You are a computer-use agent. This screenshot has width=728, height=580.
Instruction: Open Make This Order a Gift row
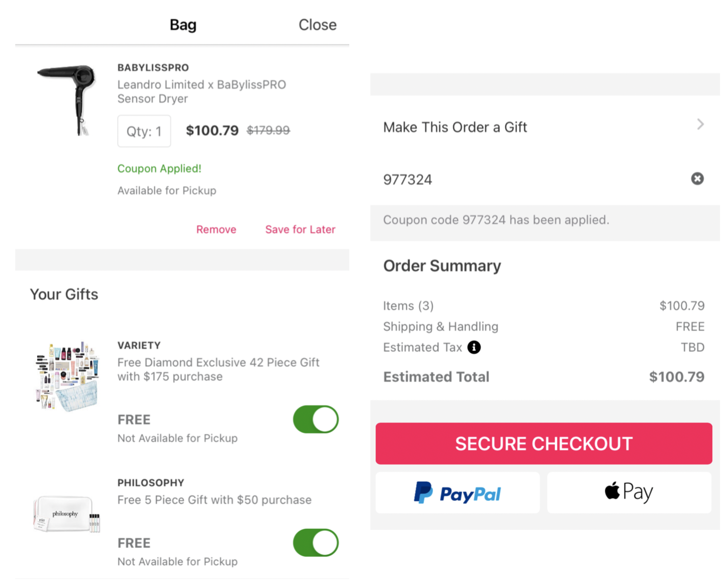(x=545, y=127)
